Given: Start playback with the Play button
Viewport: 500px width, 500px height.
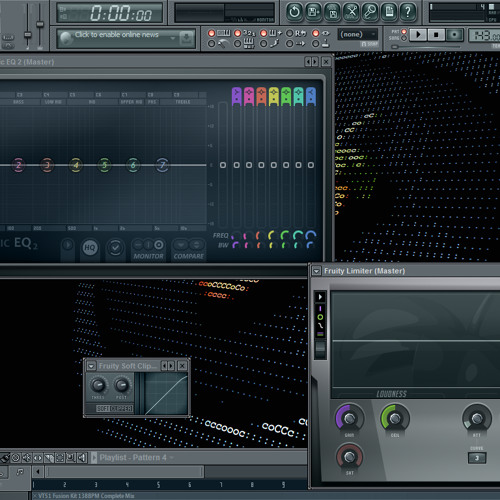Looking at the screenshot, I should pos(418,35).
